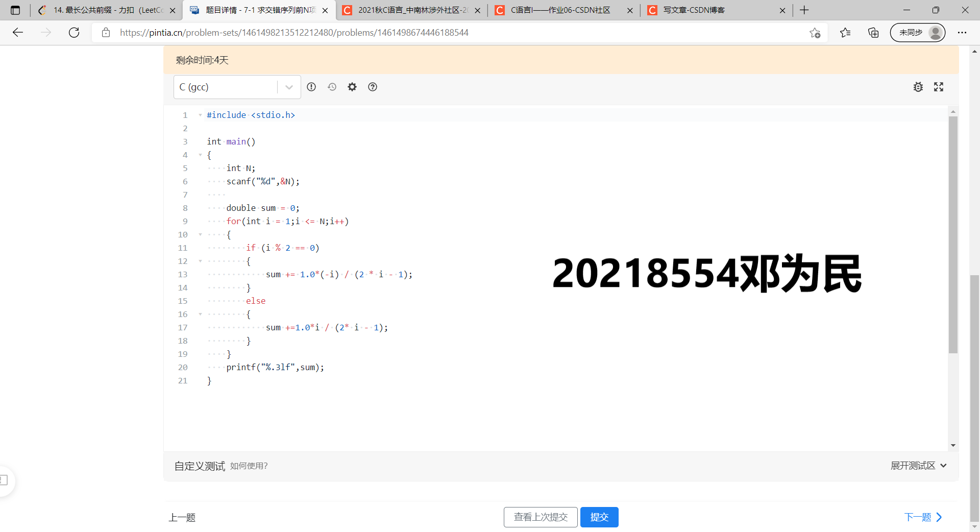This screenshot has width=980, height=532.
Task: Toggle editor theme brightness icon
Action: [918, 87]
